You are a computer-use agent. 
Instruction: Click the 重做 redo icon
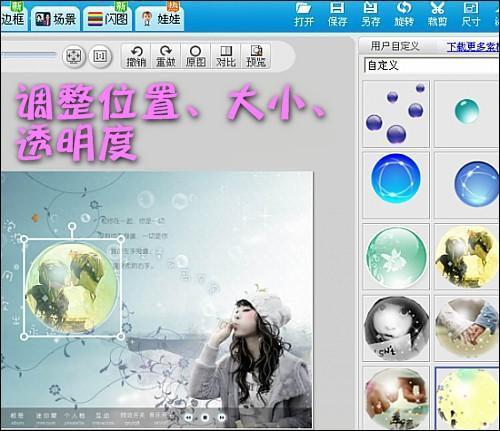(166, 56)
